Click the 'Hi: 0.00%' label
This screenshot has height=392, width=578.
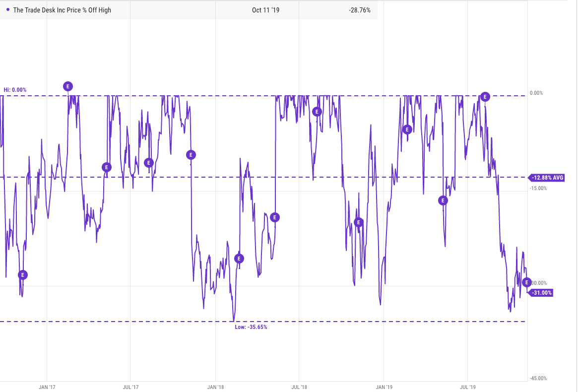[15, 90]
